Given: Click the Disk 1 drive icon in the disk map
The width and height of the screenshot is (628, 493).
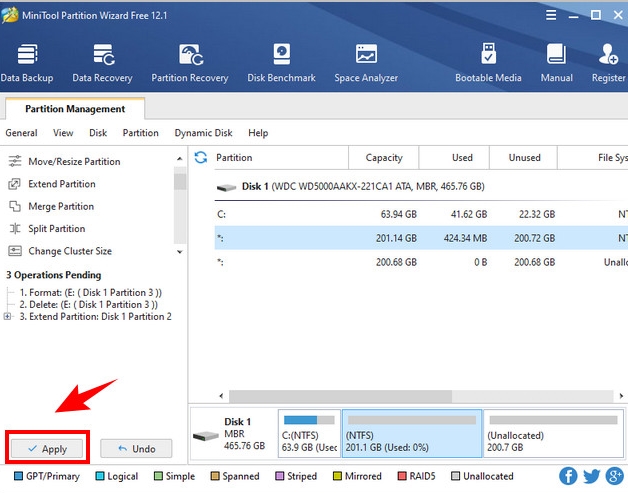Looking at the screenshot, I should tap(205, 436).
